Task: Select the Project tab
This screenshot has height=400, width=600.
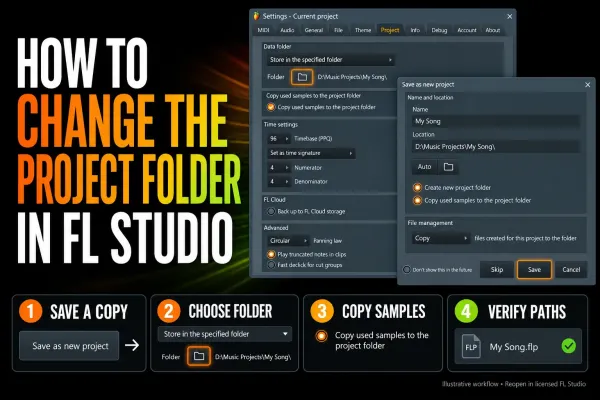Action: tap(390, 30)
